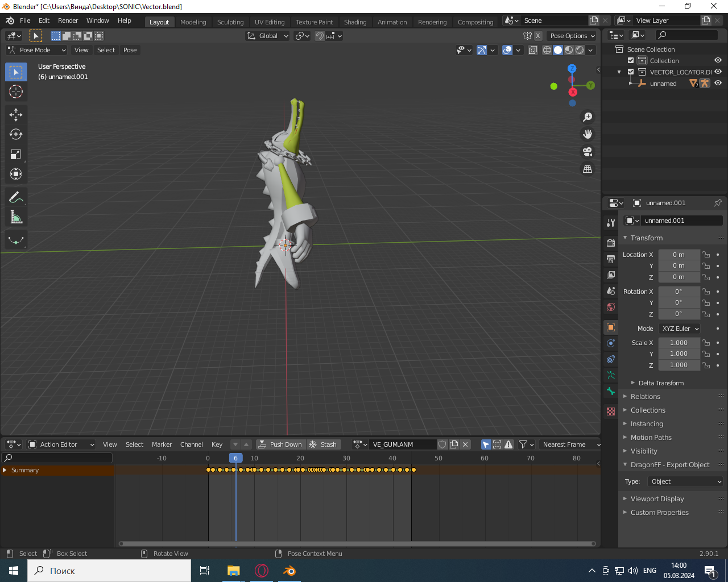This screenshot has height=582, width=728.
Task: Switch to the Animation workspace tab
Action: [392, 22]
